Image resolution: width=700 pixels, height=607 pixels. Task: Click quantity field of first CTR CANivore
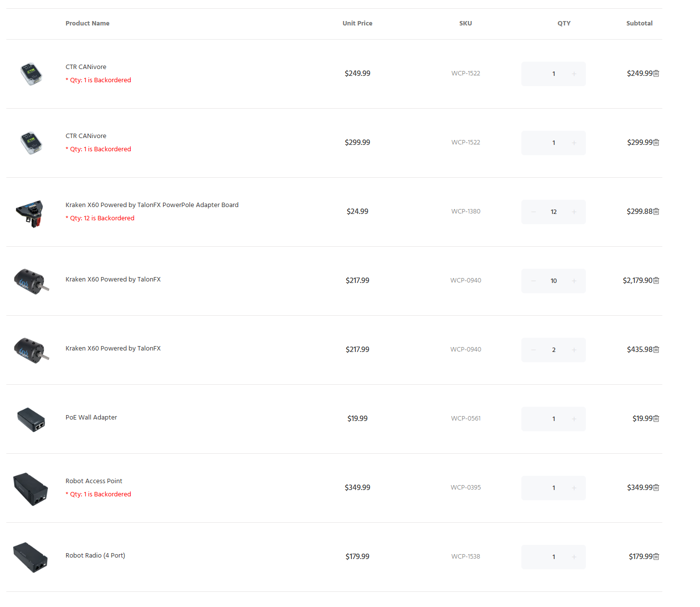pos(554,74)
